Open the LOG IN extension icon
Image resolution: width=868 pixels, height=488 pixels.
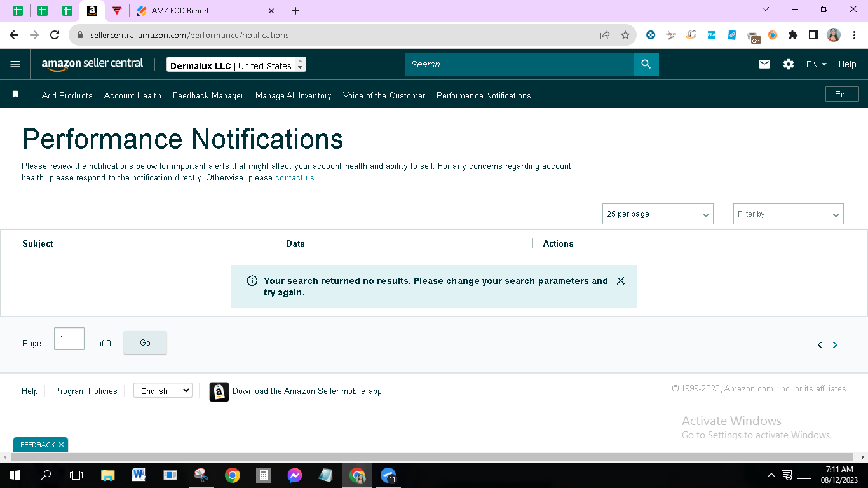coord(671,36)
